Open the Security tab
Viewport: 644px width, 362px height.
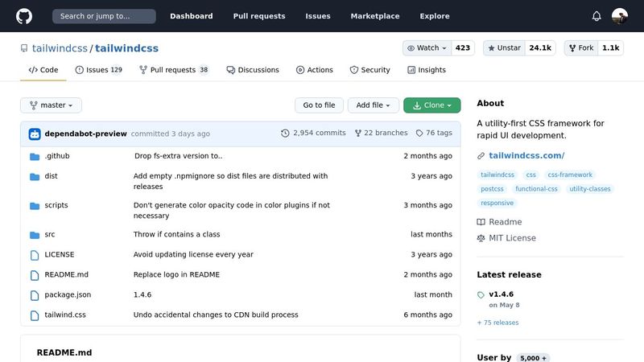pyautogui.click(x=369, y=70)
